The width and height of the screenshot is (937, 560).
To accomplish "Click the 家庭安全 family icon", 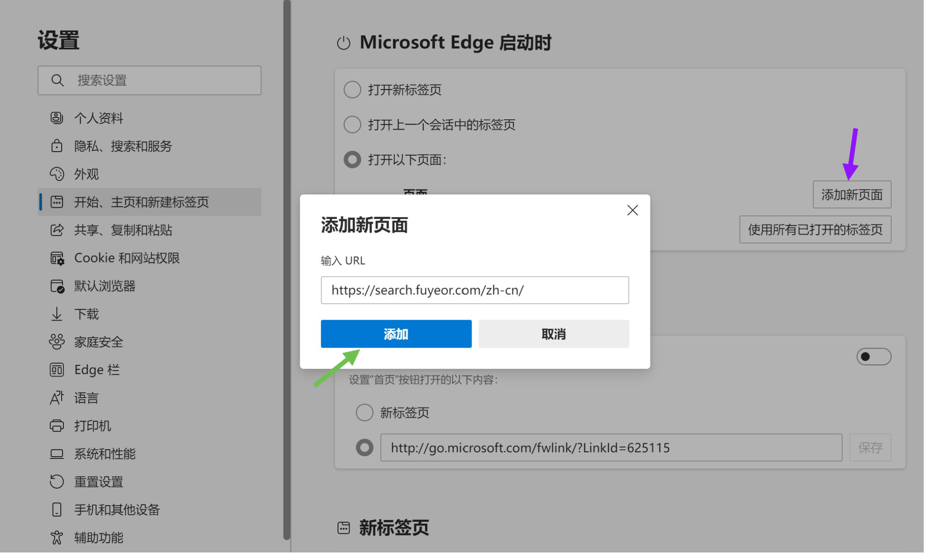I will pyautogui.click(x=57, y=342).
